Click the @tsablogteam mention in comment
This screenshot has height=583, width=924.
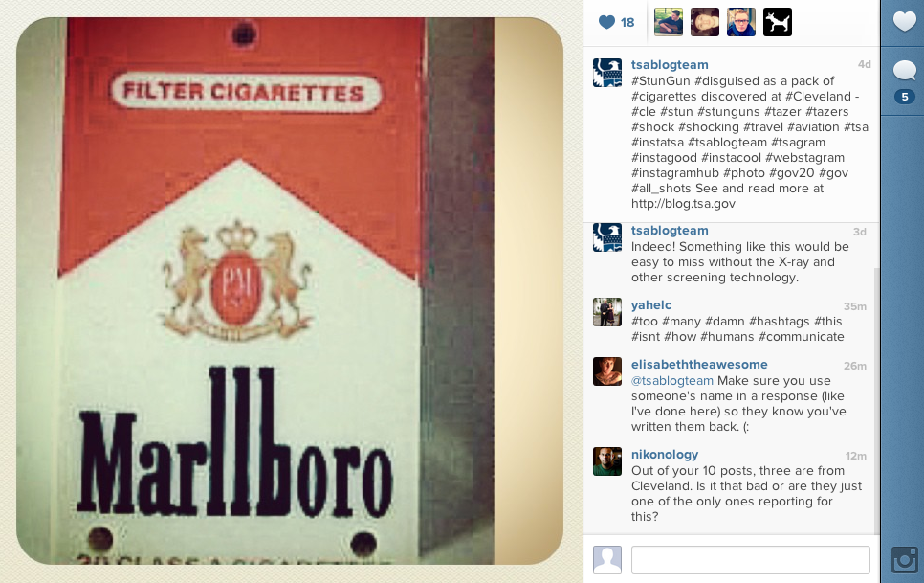pos(672,381)
